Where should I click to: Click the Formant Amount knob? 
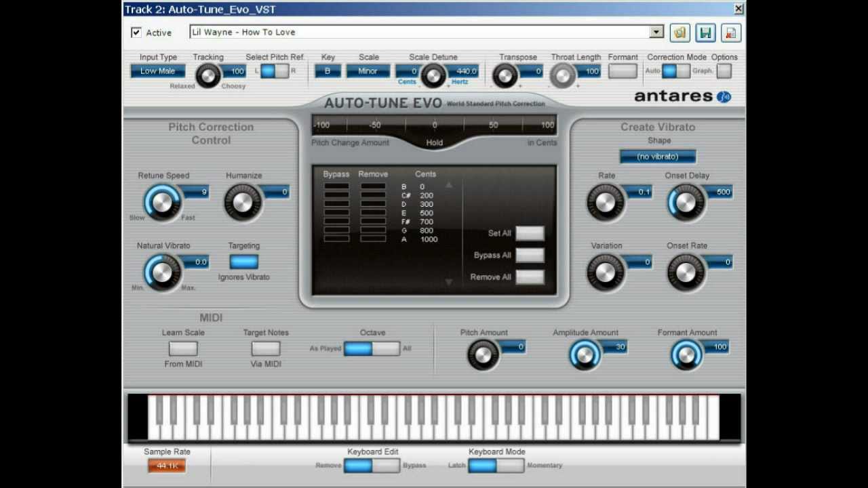click(x=686, y=354)
